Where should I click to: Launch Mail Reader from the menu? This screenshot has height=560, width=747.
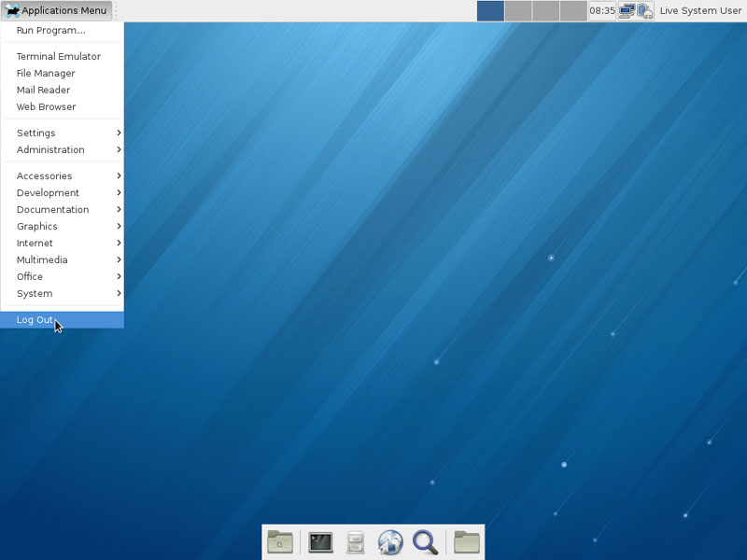coord(63,90)
